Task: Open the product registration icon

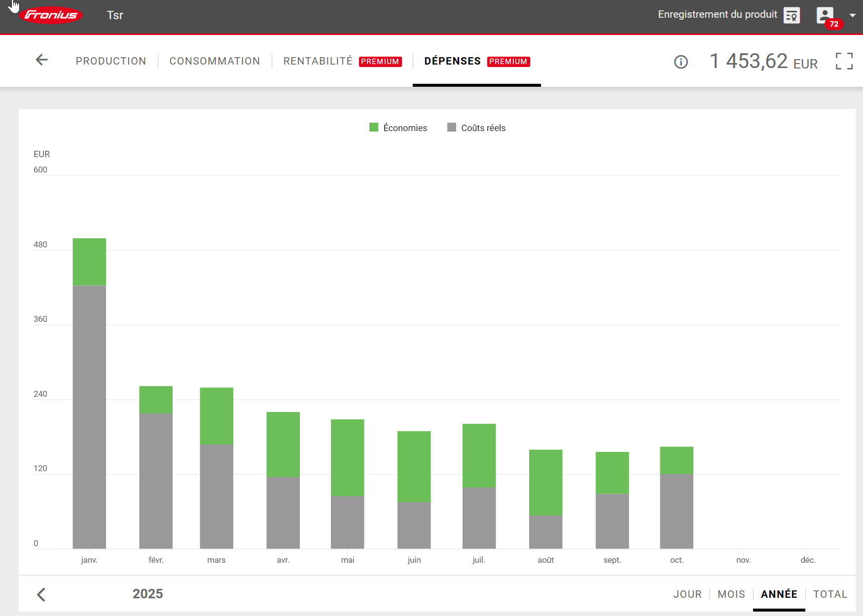Action: (791, 15)
